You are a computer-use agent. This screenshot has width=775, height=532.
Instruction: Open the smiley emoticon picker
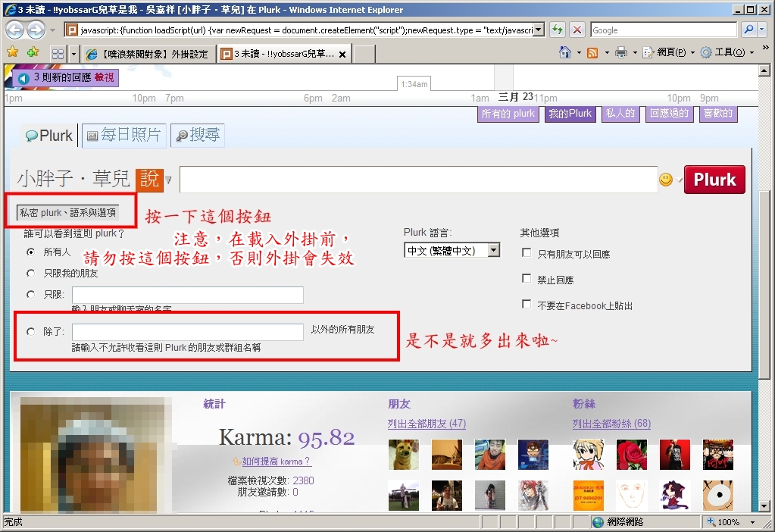click(x=665, y=180)
